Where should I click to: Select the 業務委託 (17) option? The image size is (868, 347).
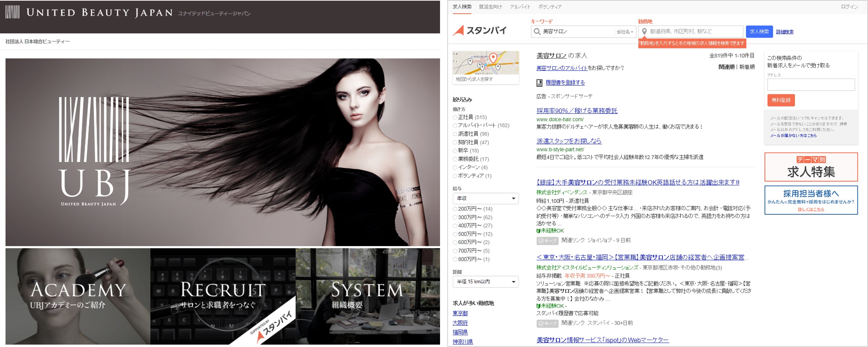[455, 159]
